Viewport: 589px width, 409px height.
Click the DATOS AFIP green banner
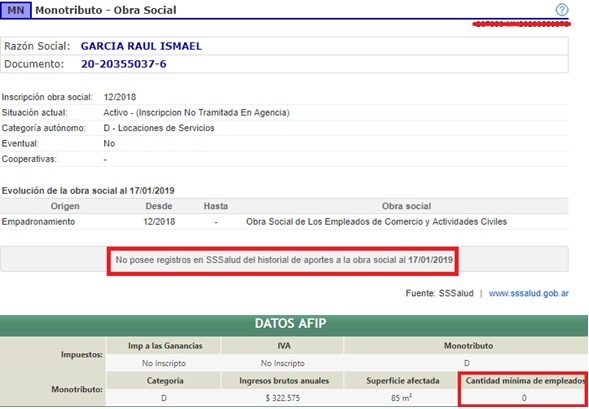pyautogui.click(x=294, y=325)
